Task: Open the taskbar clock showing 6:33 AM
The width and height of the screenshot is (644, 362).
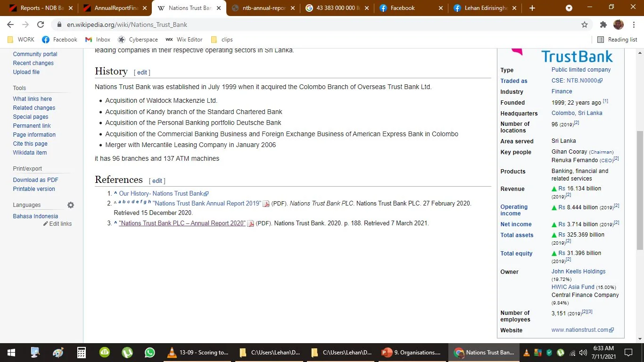Action: 603,353
